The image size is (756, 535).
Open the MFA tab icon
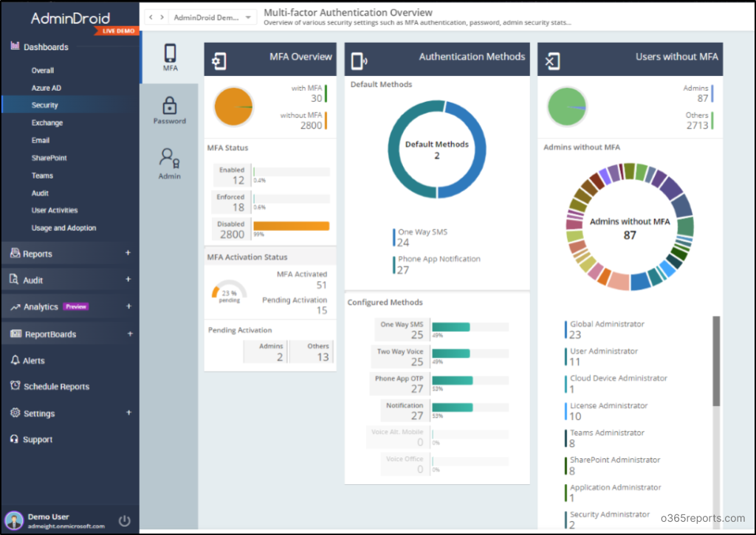point(171,53)
